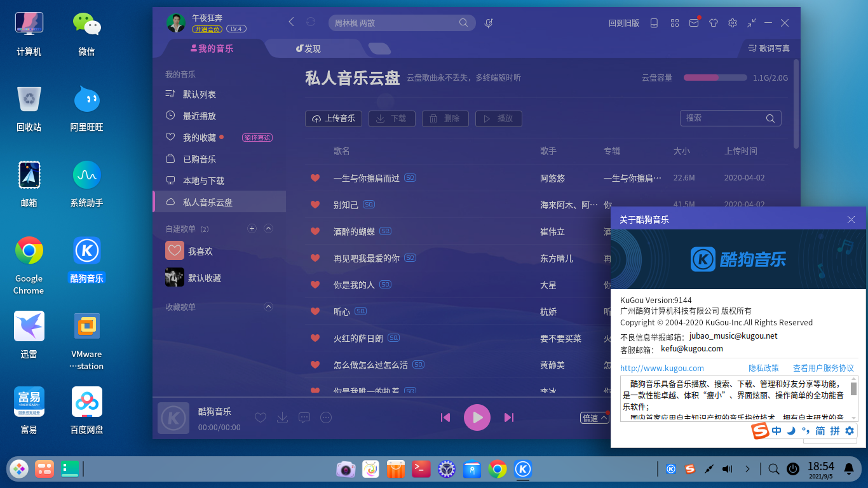Toggle the heart for 再见吧我最爱的你
The width and height of the screenshot is (868, 488).
tap(315, 258)
